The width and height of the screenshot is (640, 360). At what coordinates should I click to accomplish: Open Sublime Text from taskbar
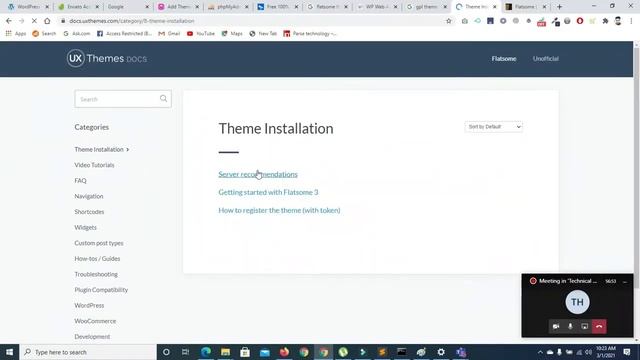pos(382,352)
